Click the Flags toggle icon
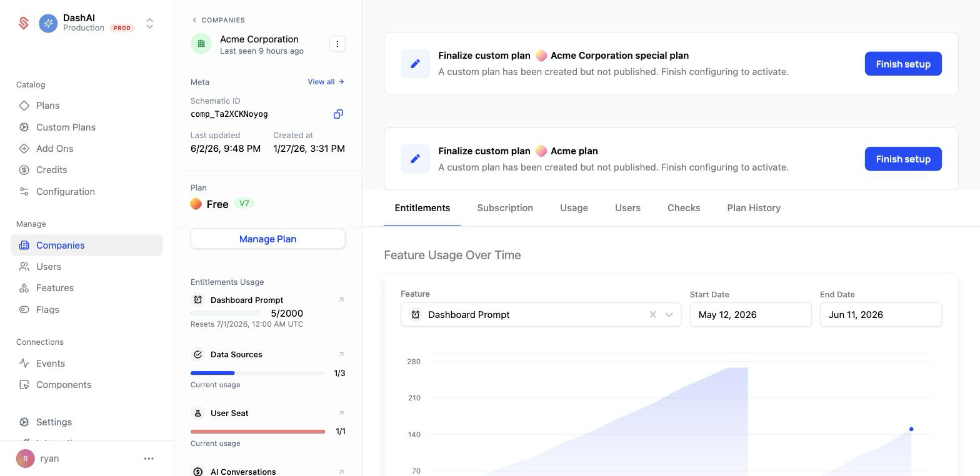This screenshot has height=476, width=980. click(24, 310)
